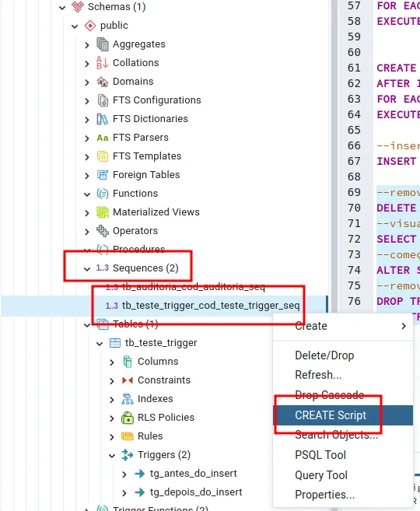The image size is (420, 511).
Task: Expand the Rules node
Action: (x=112, y=437)
